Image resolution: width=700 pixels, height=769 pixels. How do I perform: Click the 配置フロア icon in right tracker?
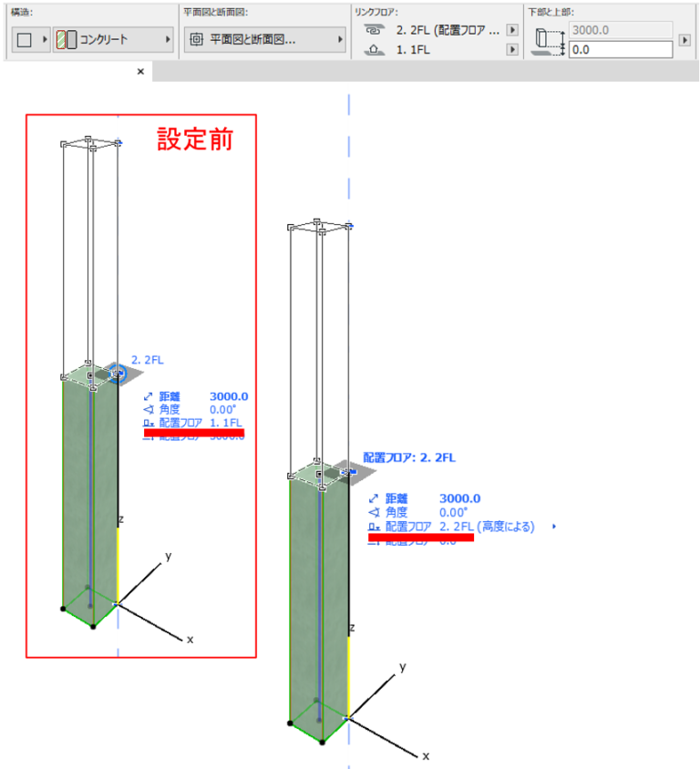point(375,527)
